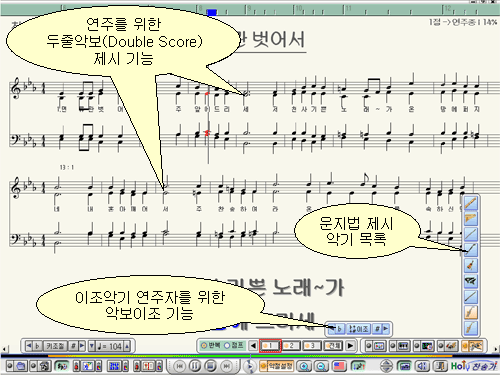The image size is (500, 375).
Task: Select the pan flute instrument icon
Action: tap(471, 219)
